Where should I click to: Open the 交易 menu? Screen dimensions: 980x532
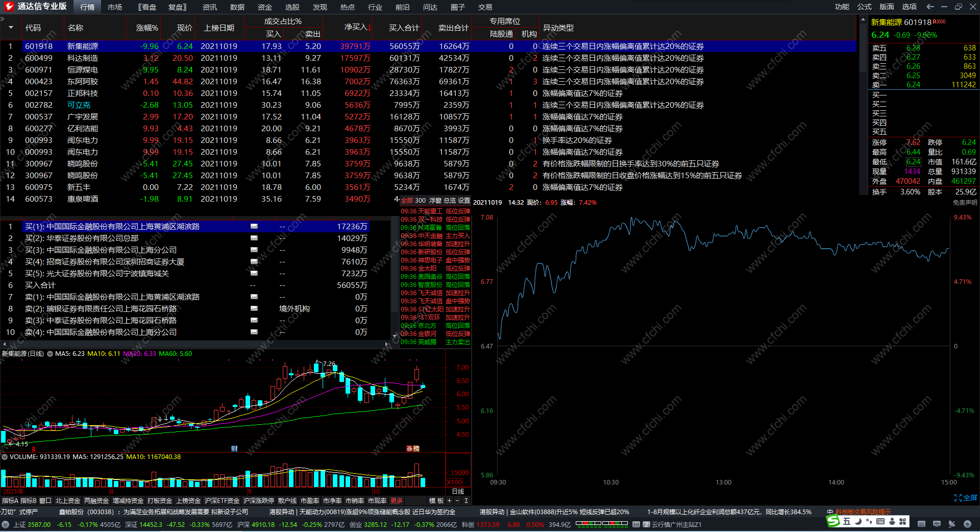point(485,7)
